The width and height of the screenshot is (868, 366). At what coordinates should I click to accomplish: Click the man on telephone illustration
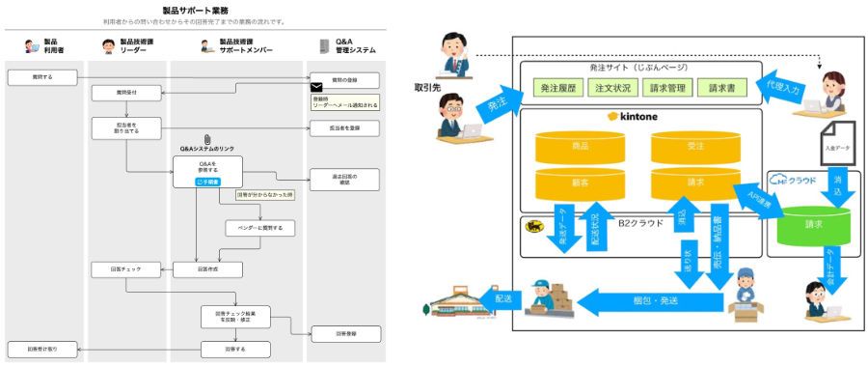[454, 55]
